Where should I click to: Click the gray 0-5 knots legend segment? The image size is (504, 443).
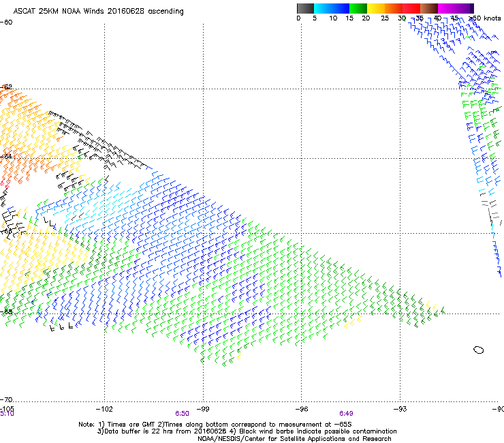tap(305, 8)
